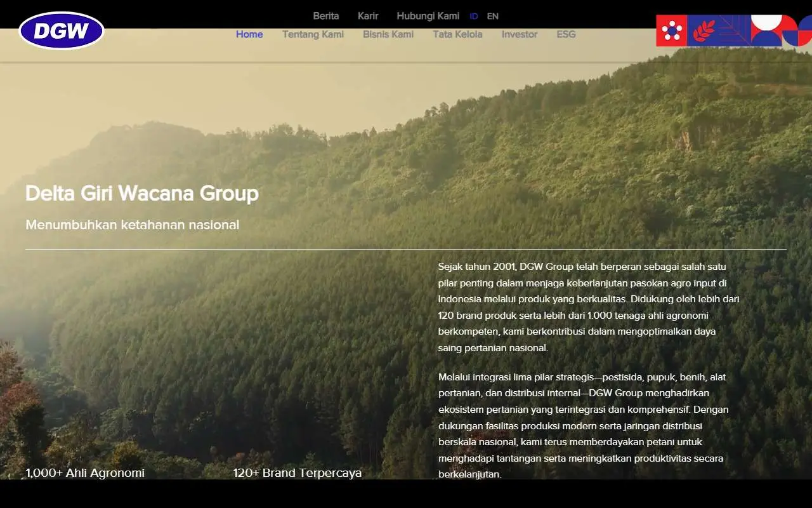
Task: Open the Berita page
Action: point(326,16)
